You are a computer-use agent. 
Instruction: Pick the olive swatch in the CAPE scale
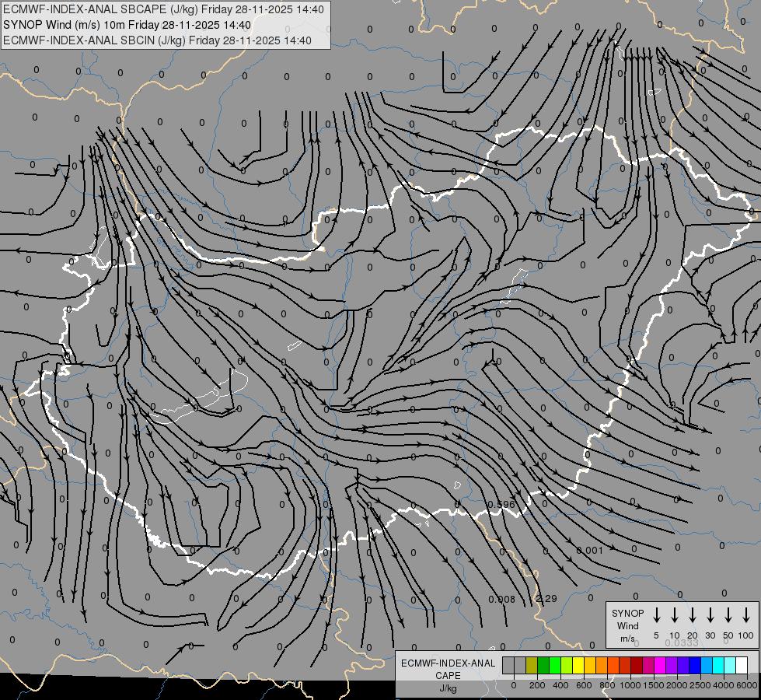(x=532, y=665)
